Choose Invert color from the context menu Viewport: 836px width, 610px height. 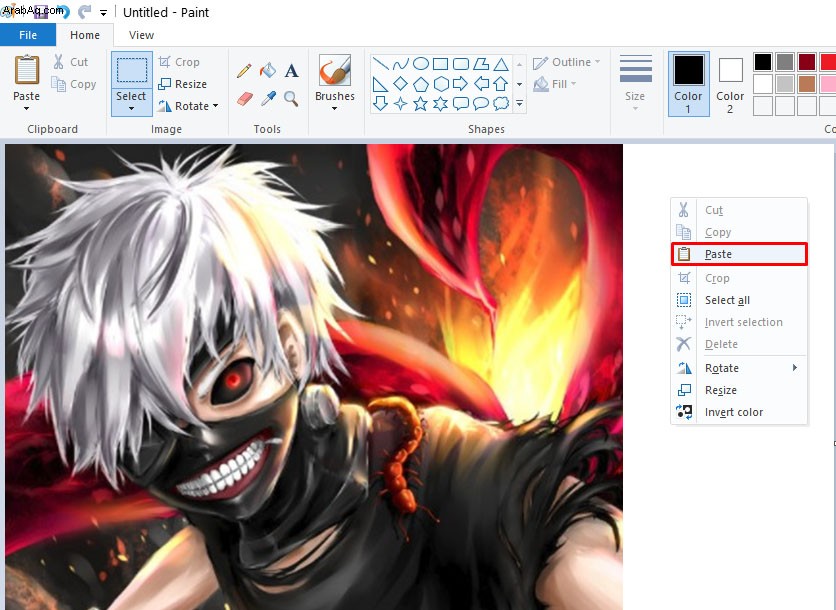coord(739,412)
